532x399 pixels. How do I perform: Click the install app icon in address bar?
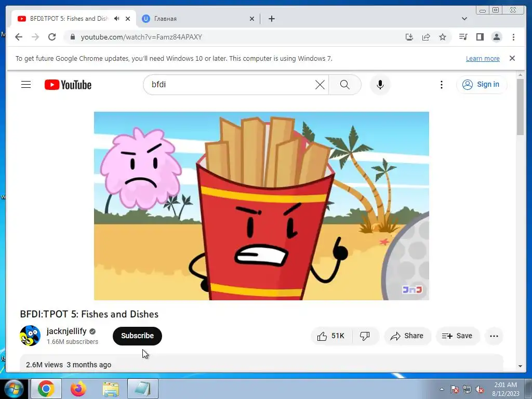click(x=409, y=37)
